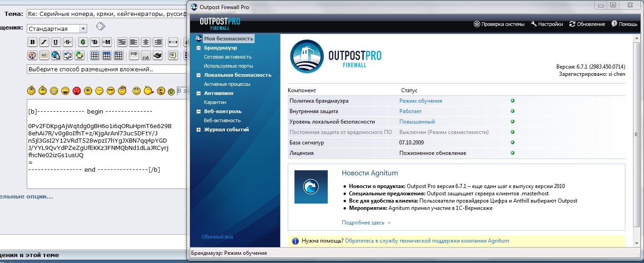The image size is (644, 263).
Task: Insert the red angry smiley
Action: [77, 91]
